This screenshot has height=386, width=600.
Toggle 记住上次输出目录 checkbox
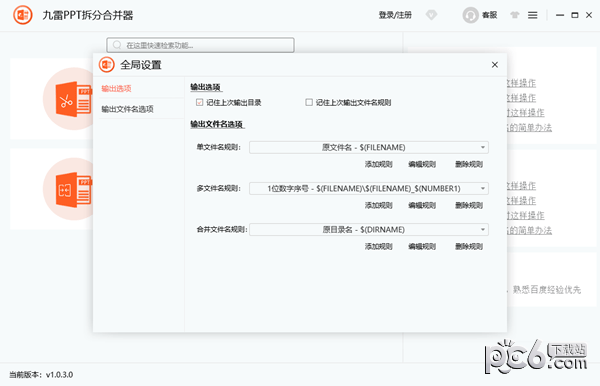pos(199,102)
